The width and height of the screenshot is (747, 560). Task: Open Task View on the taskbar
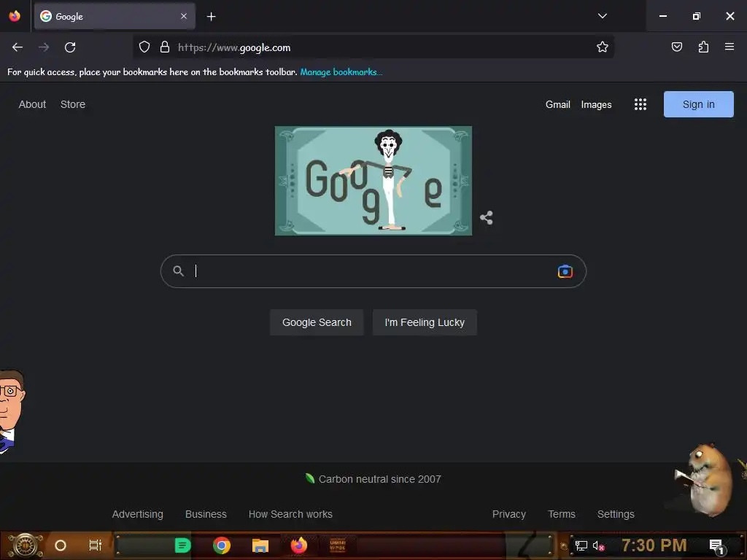[x=96, y=545]
